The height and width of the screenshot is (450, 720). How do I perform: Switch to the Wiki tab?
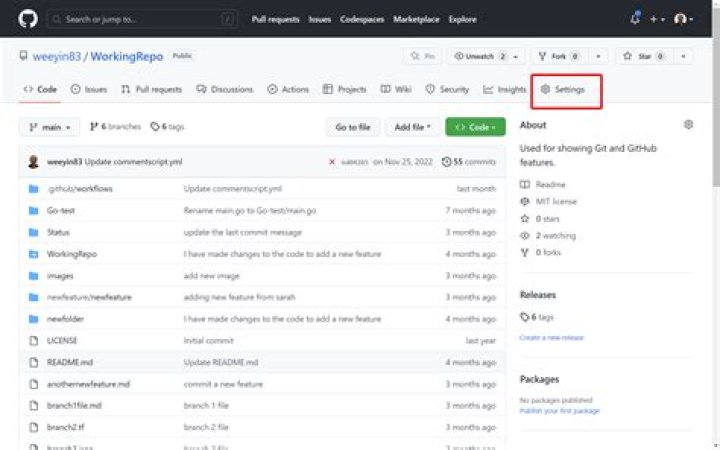pyautogui.click(x=396, y=89)
